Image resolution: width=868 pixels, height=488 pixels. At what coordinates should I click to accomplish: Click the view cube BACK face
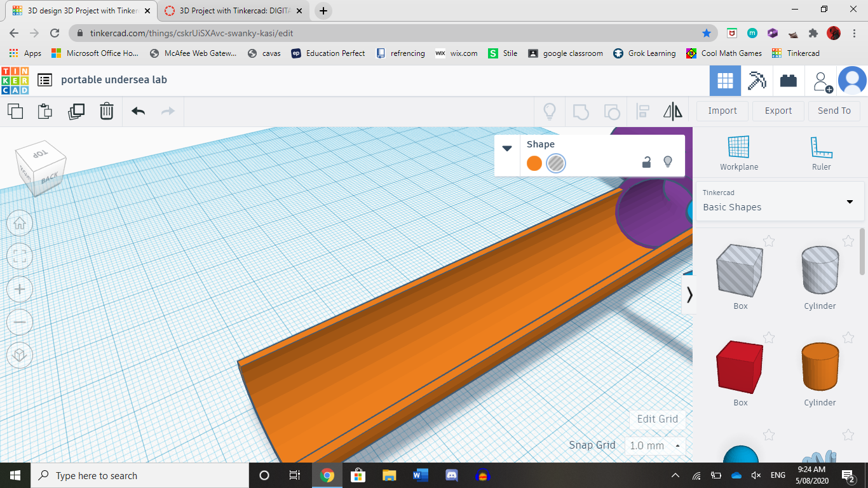[50, 177]
